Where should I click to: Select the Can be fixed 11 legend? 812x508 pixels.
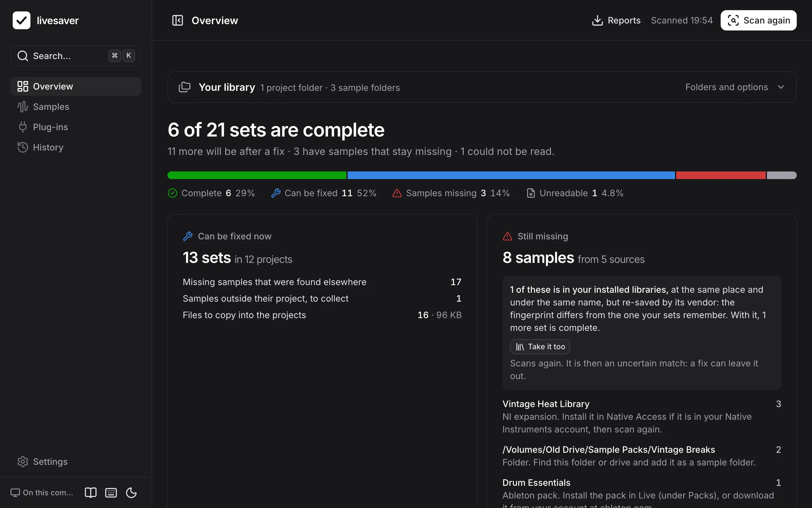tap(324, 193)
